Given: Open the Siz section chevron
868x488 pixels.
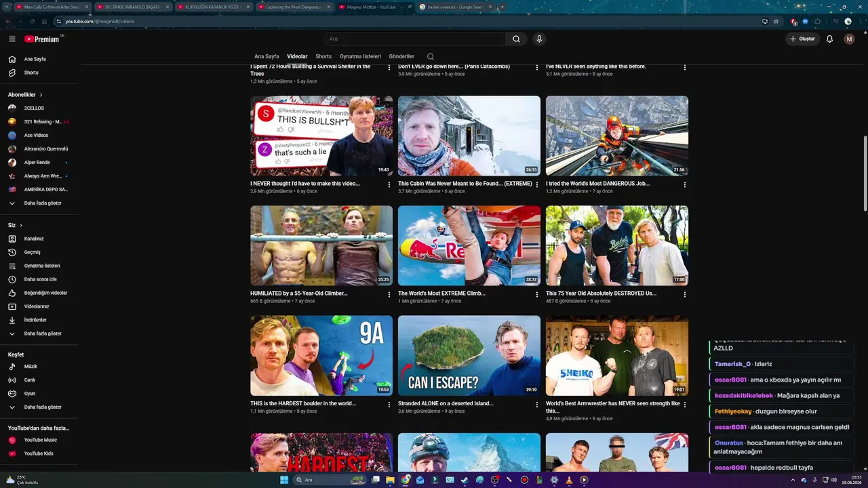Looking at the screenshot, I should tap(21, 225).
